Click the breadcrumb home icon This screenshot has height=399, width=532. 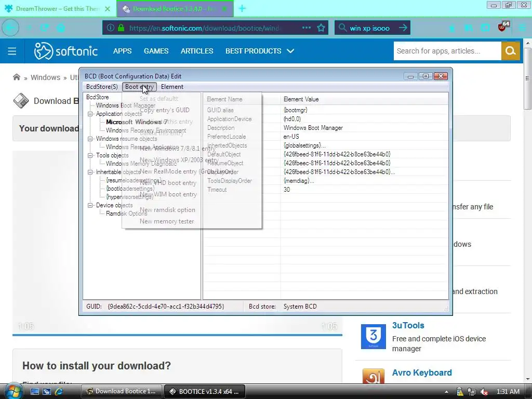(16, 77)
